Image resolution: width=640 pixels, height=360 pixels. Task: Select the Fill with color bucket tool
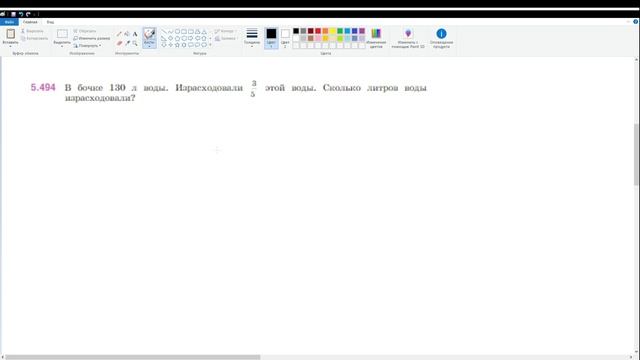coord(127,34)
